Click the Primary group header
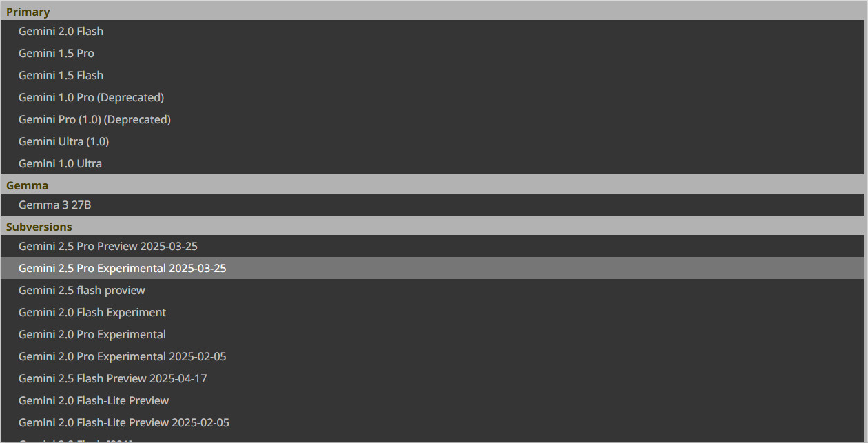The width and height of the screenshot is (868, 443). 28,12
